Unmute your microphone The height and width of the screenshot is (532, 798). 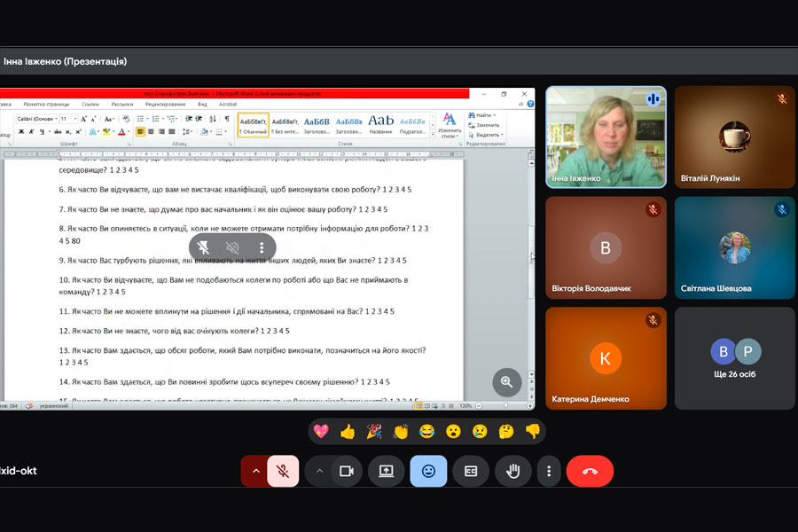(283, 471)
